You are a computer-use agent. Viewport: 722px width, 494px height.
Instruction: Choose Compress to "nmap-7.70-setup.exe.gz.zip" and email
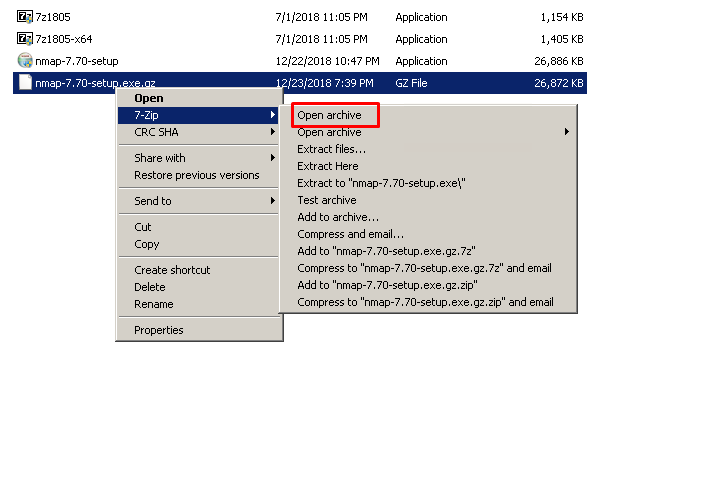[x=428, y=302]
